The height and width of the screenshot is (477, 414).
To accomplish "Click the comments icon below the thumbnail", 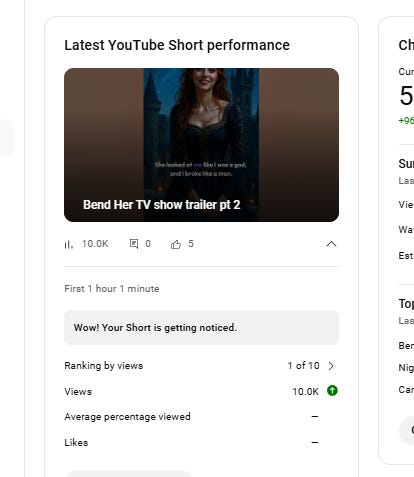I will (x=134, y=244).
